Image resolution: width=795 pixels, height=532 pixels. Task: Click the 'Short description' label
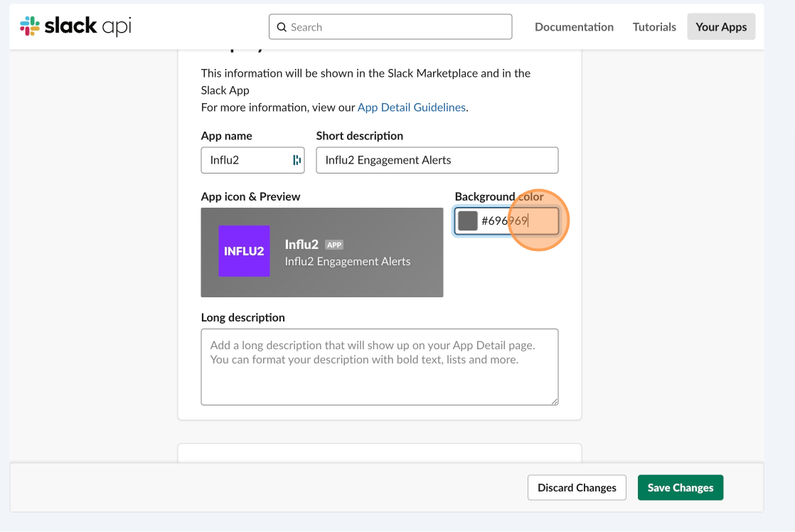[x=360, y=136]
